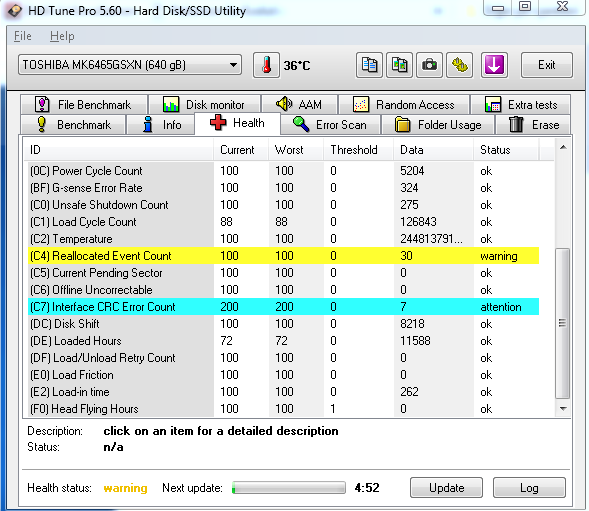The height and width of the screenshot is (511, 589).
Task: Open the Error Scan tab
Action: [x=331, y=125]
